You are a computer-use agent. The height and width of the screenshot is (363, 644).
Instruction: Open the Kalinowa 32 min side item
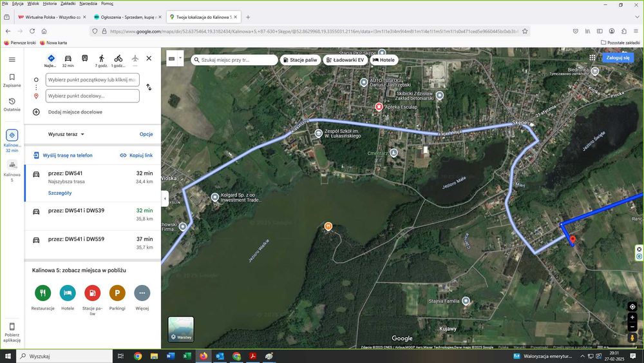point(12,141)
